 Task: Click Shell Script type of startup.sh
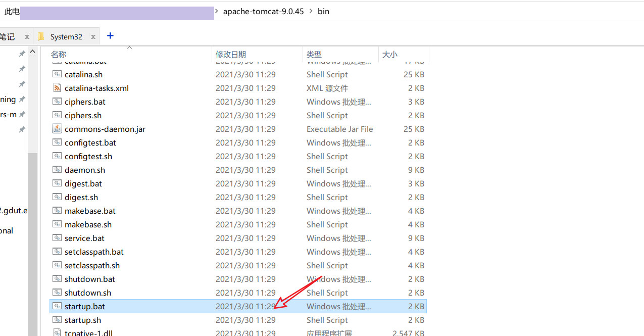point(327,320)
